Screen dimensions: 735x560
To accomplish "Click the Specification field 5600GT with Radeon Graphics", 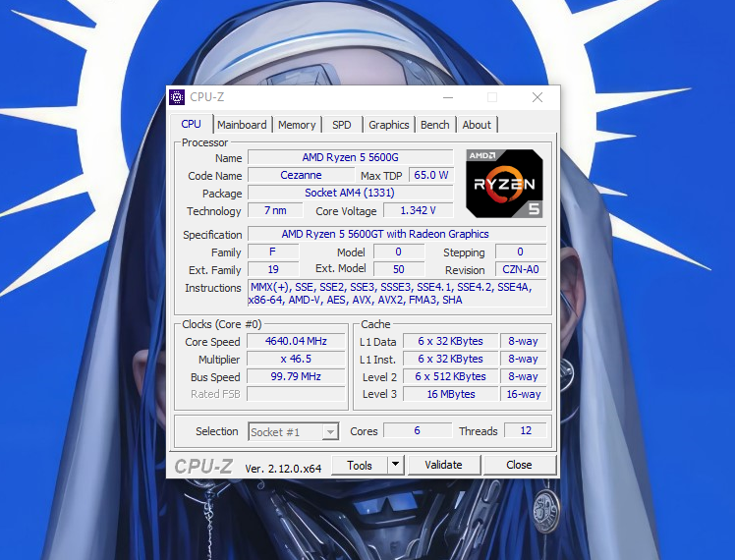I will [x=397, y=234].
